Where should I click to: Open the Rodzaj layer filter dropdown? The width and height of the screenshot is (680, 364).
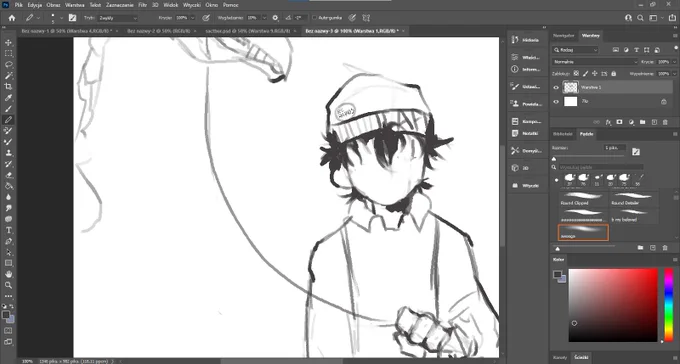click(x=576, y=50)
